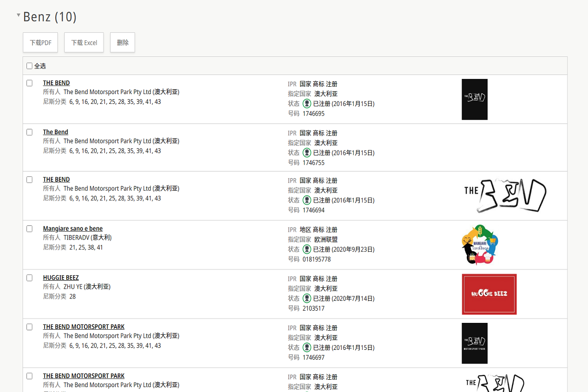Select the Mangiare sano e bene row checkbox
Image resolution: width=588 pixels, height=392 pixels.
(x=29, y=228)
